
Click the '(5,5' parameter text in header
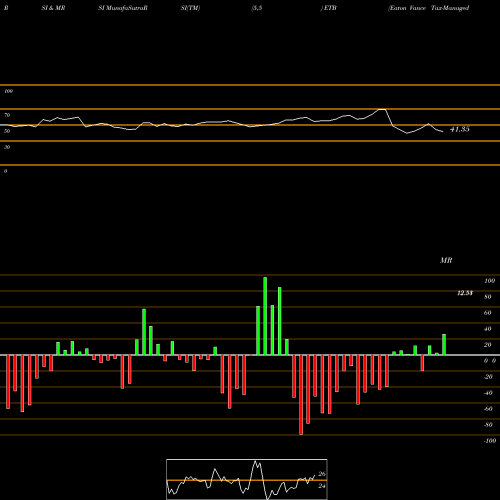[x=257, y=8]
